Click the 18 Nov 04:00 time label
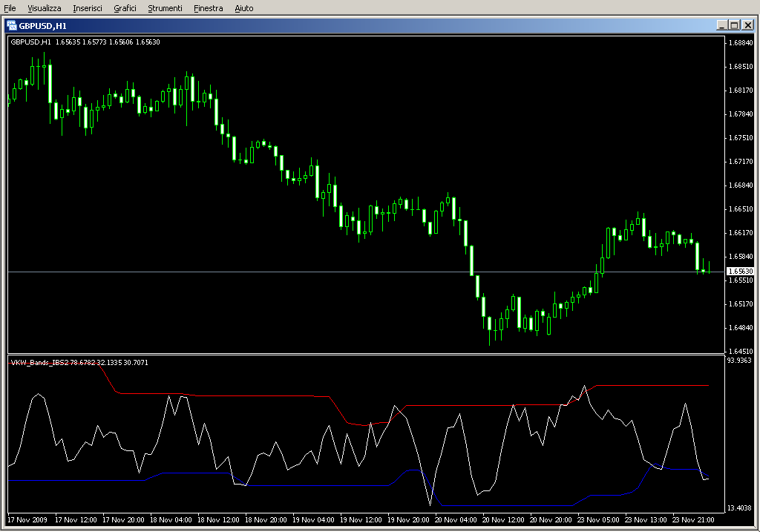Viewport: 760px width, 532px height. point(171,520)
